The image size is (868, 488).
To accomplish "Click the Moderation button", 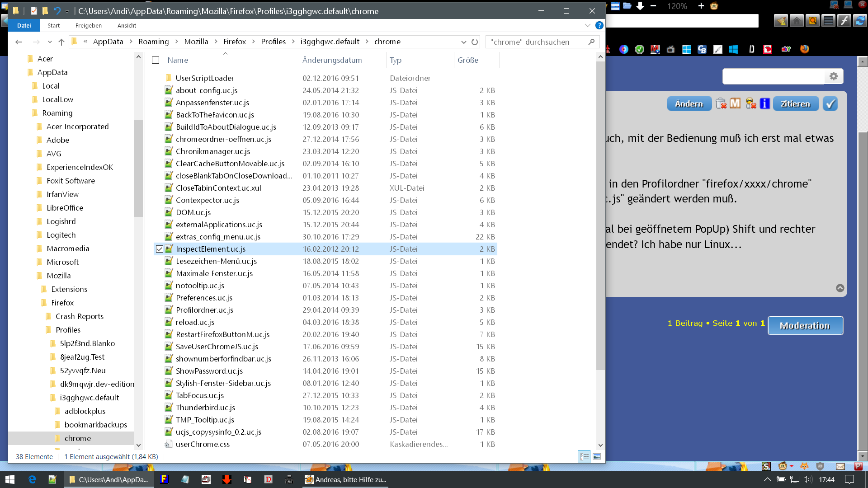I will [805, 325].
